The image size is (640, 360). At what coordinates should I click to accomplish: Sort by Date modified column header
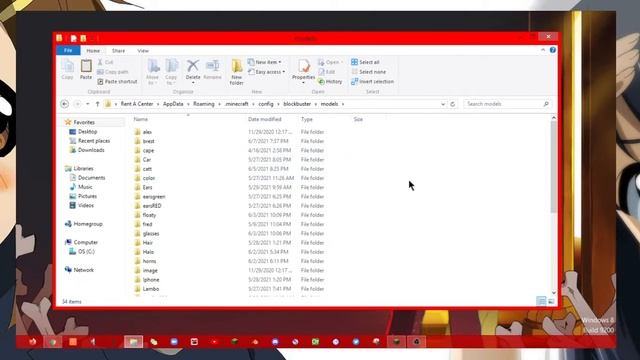coord(264,119)
